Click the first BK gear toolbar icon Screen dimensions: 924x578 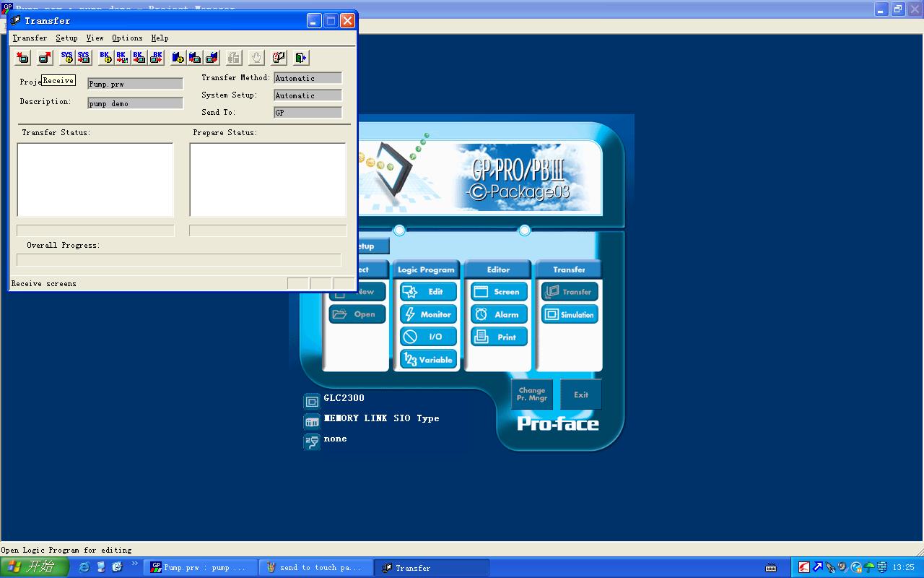point(105,57)
